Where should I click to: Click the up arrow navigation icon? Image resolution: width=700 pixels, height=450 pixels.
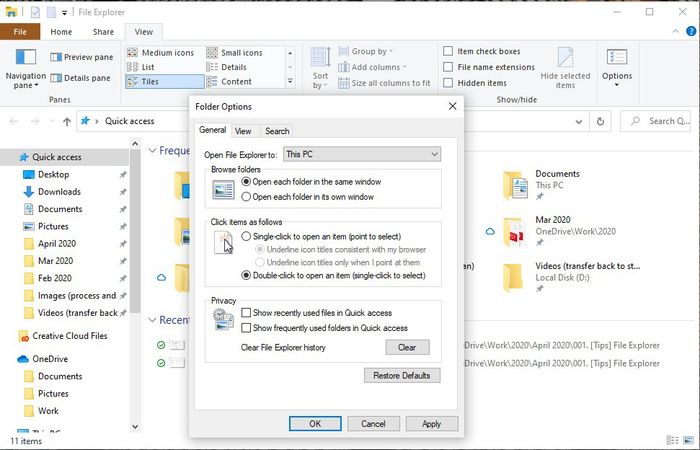pos(66,122)
